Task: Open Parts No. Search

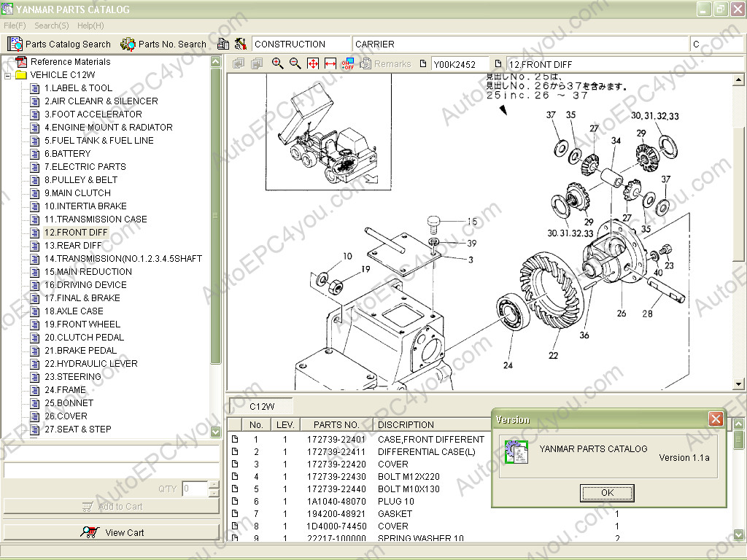Action: pyautogui.click(x=164, y=44)
